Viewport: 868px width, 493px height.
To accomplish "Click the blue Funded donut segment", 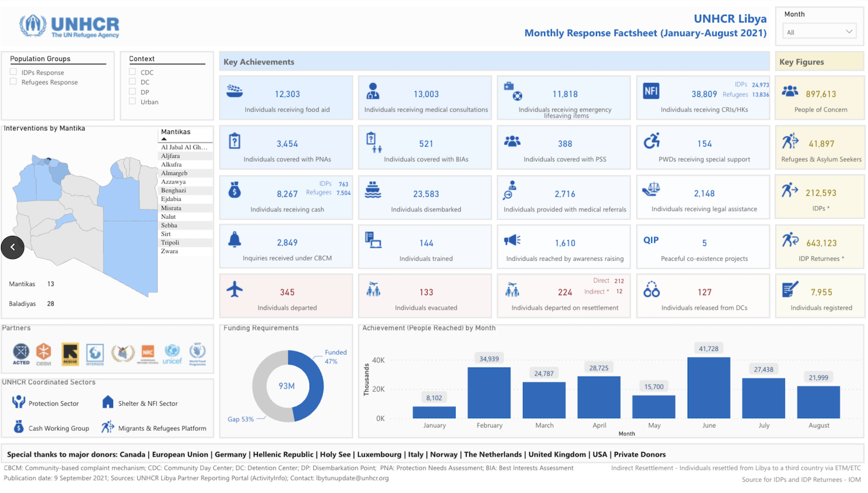I will (x=317, y=386).
